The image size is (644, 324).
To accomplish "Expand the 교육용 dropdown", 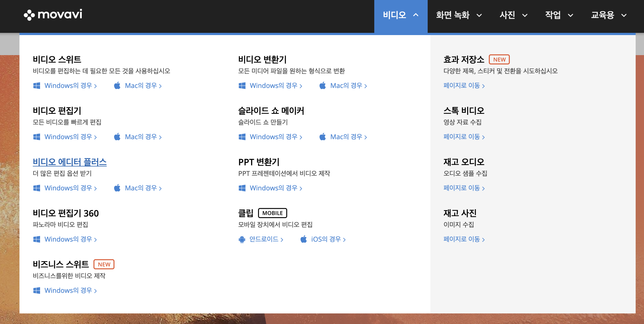I will point(608,15).
